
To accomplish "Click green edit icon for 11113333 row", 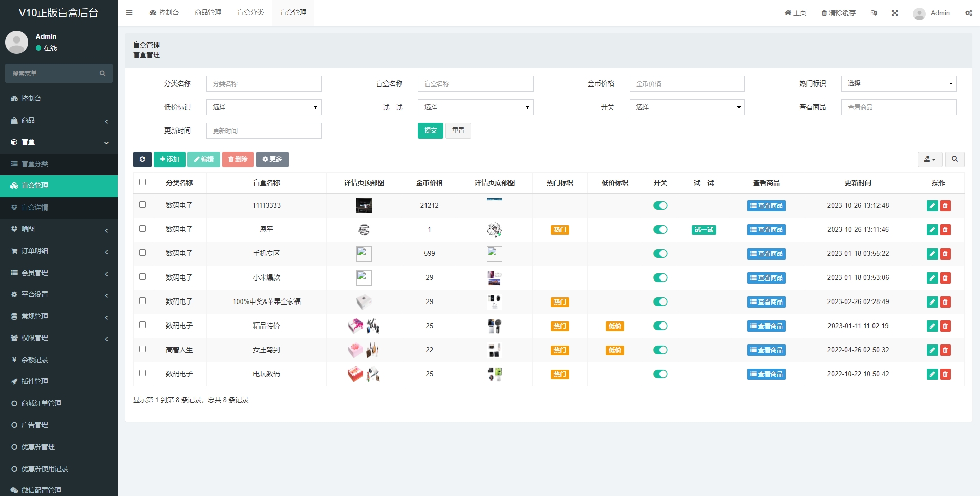I will point(932,206).
